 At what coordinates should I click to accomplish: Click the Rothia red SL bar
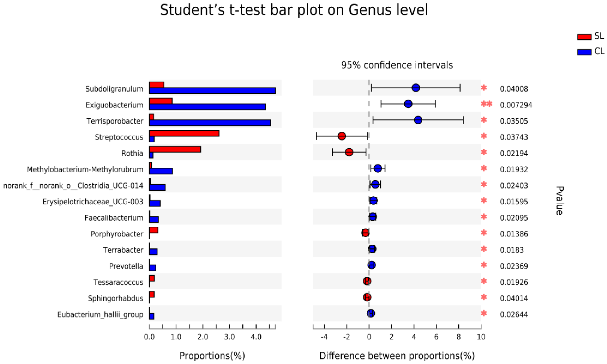tap(175, 149)
